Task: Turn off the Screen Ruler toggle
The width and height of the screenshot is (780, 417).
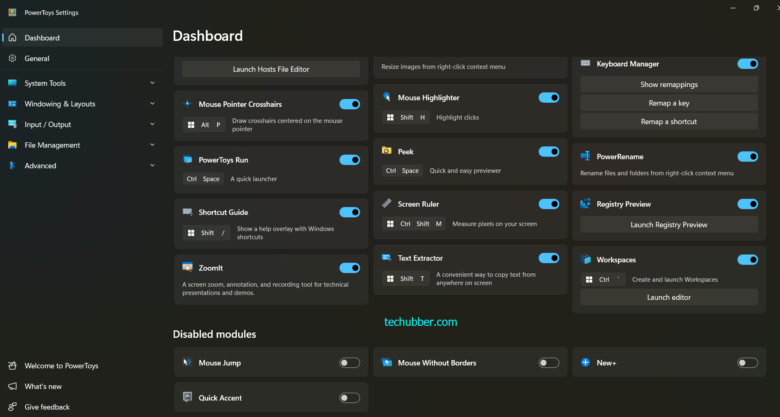Action: [x=549, y=204]
